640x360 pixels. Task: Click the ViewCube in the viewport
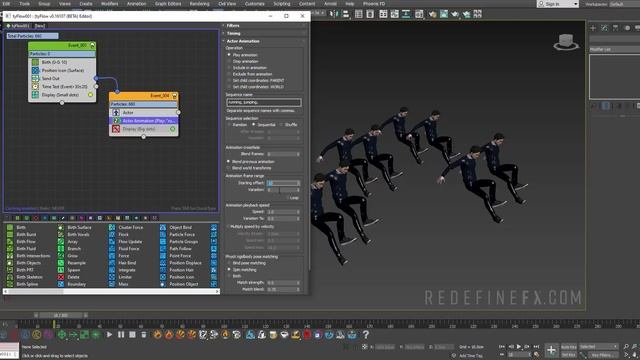pos(566,42)
